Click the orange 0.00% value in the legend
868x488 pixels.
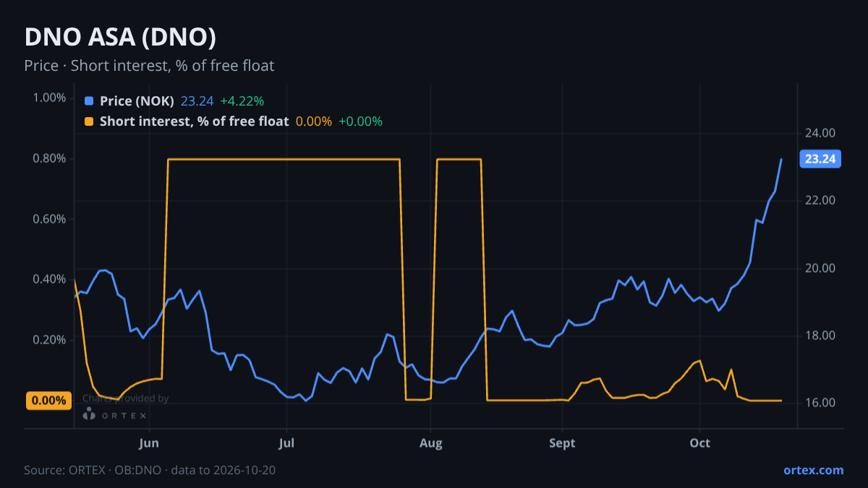tap(314, 121)
